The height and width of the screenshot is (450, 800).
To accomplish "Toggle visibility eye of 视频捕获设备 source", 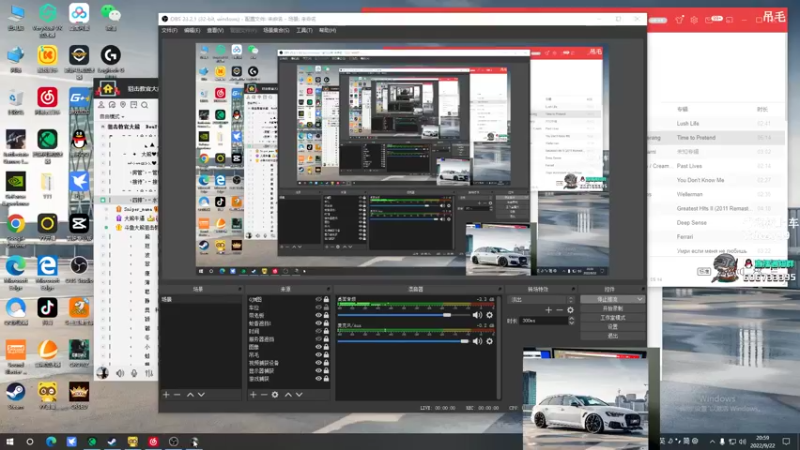I will pyautogui.click(x=318, y=363).
